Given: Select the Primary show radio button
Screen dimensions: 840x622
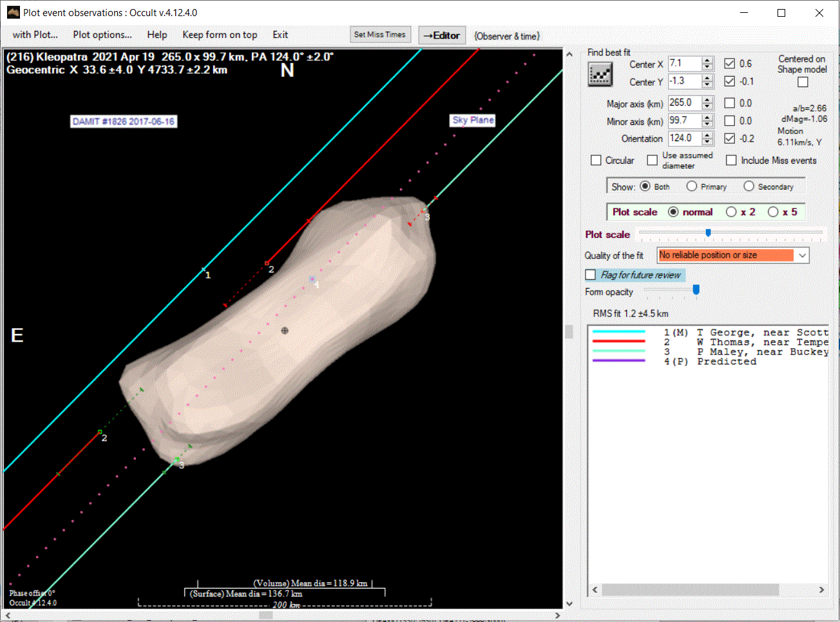Looking at the screenshot, I should tap(692, 186).
